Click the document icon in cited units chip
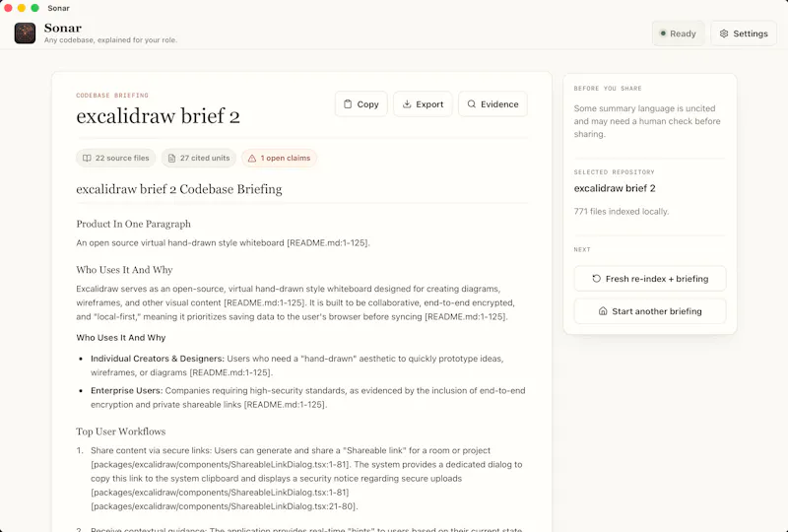The image size is (788, 532). (x=171, y=158)
